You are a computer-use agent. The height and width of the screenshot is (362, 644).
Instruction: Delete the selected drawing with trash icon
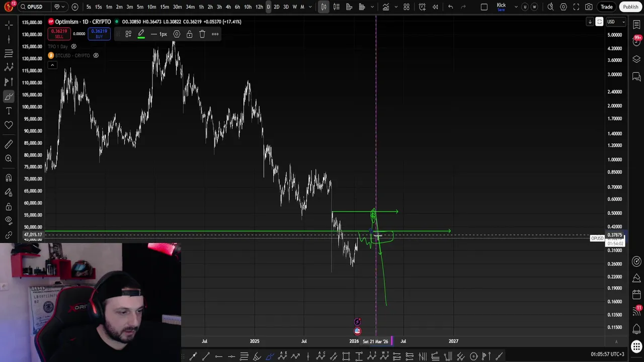[202, 34]
